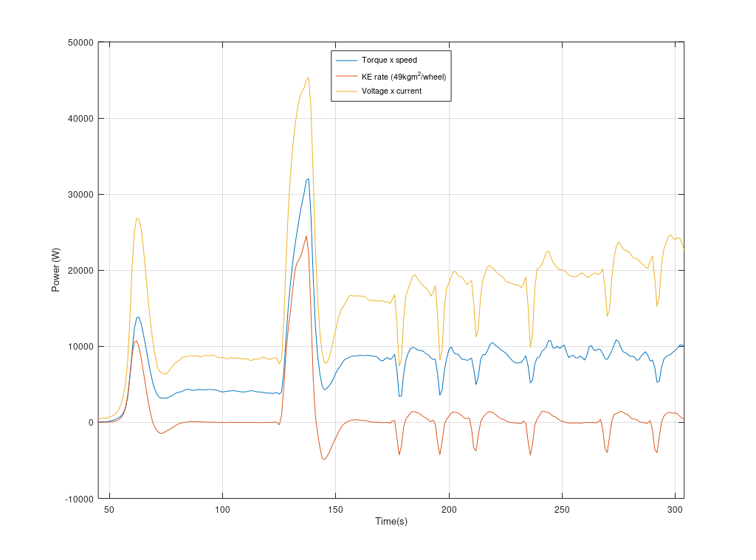Viewport: 756px width, 560px height.
Task: Click the 50 x-axis tick label
Action: 109,510
